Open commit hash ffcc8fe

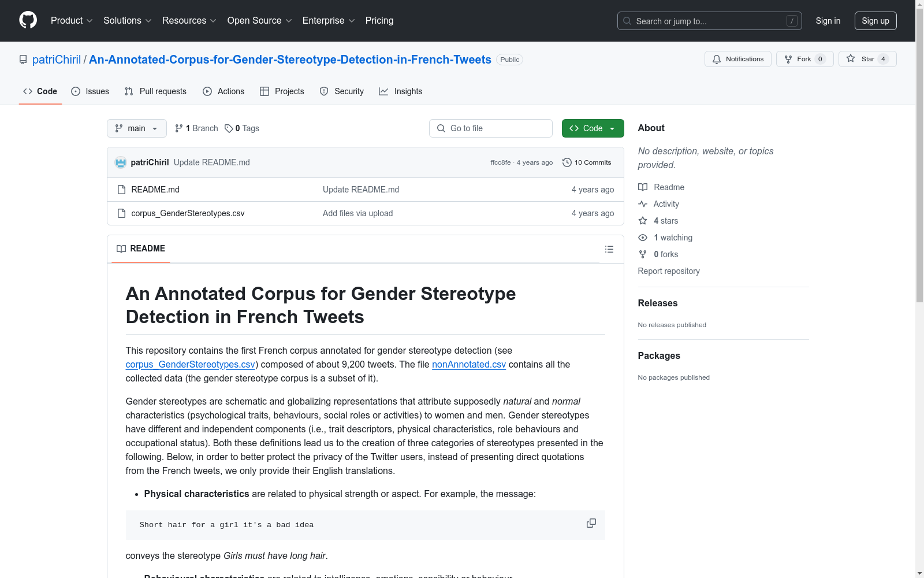tap(501, 163)
